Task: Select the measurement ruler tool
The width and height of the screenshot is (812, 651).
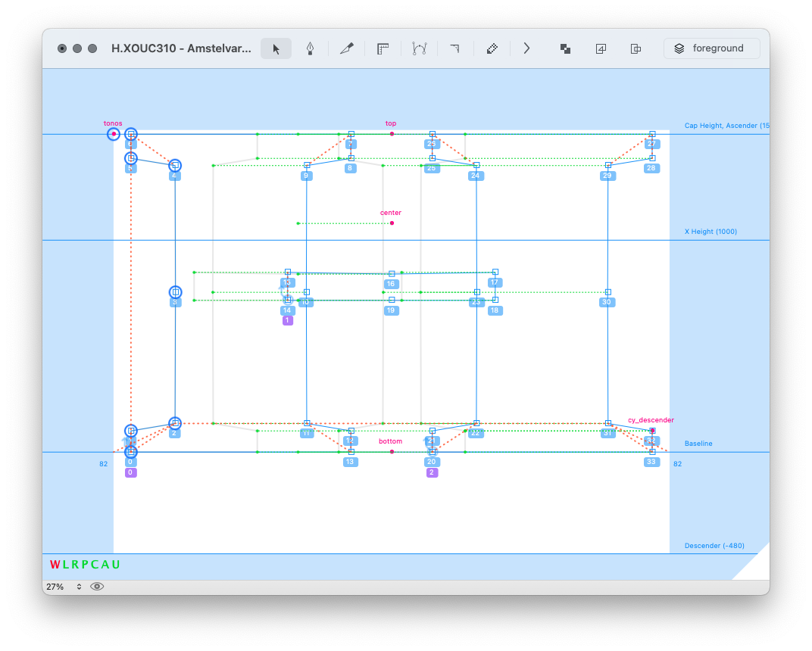Action: (x=383, y=48)
